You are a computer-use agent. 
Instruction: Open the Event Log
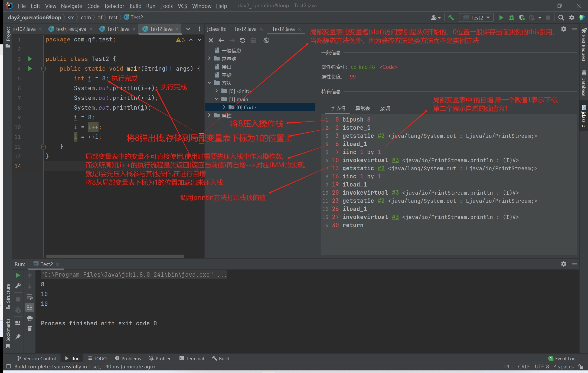(562, 358)
